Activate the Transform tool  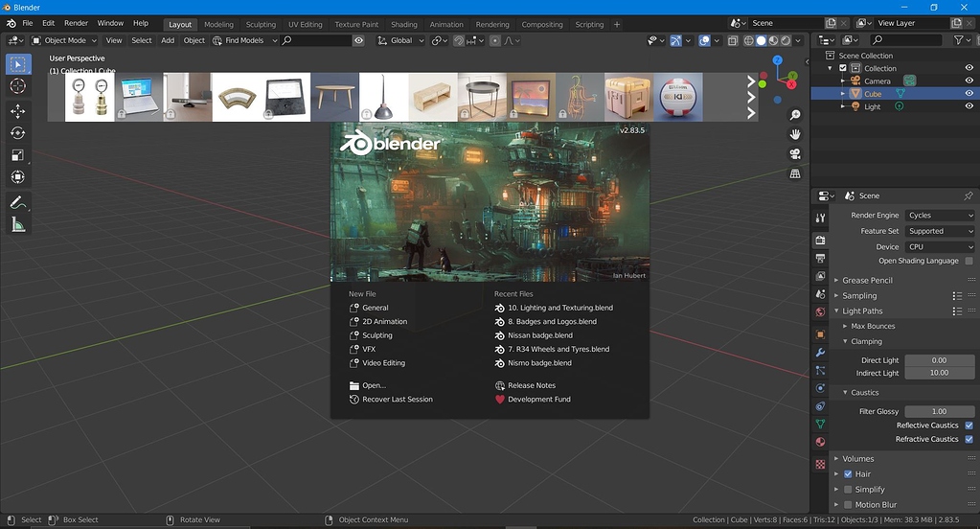pos(17,177)
